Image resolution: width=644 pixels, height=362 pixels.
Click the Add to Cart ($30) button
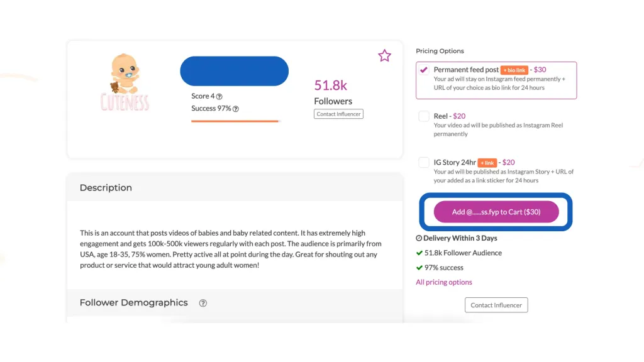[x=496, y=212]
